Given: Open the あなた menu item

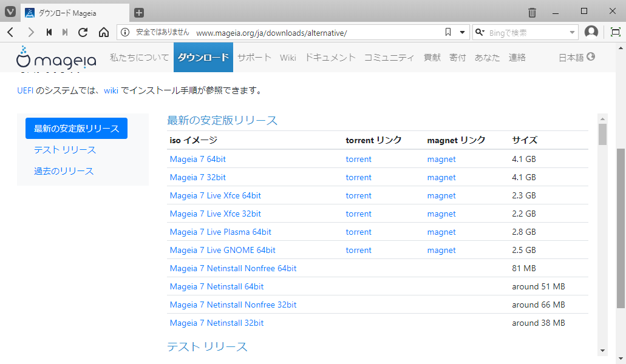Looking at the screenshot, I should tap(487, 58).
